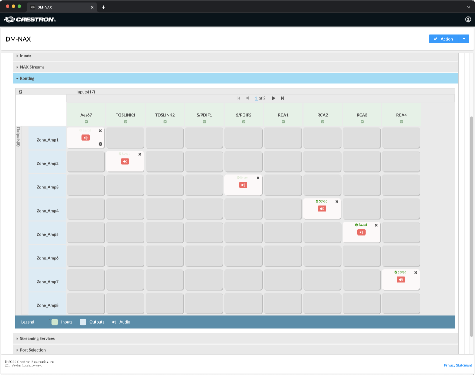Mute audio icon in Zone_Amp1 routed cell
The image size is (475, 375).
pyautogui.click(x=86, y=138)
